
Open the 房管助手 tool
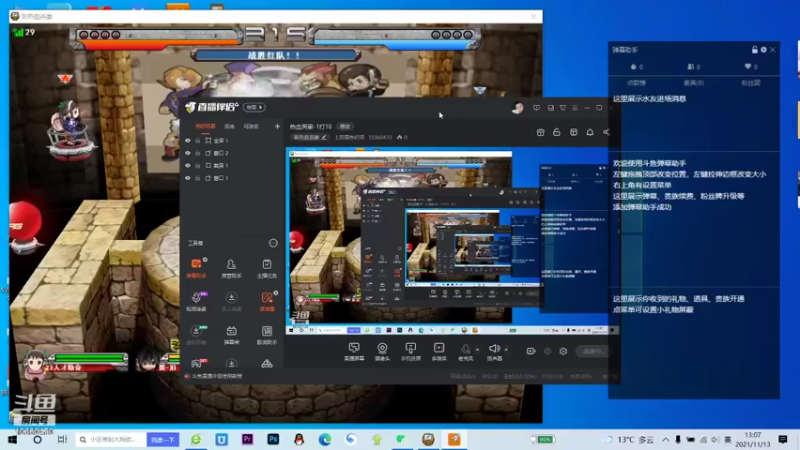pos(231,268)
